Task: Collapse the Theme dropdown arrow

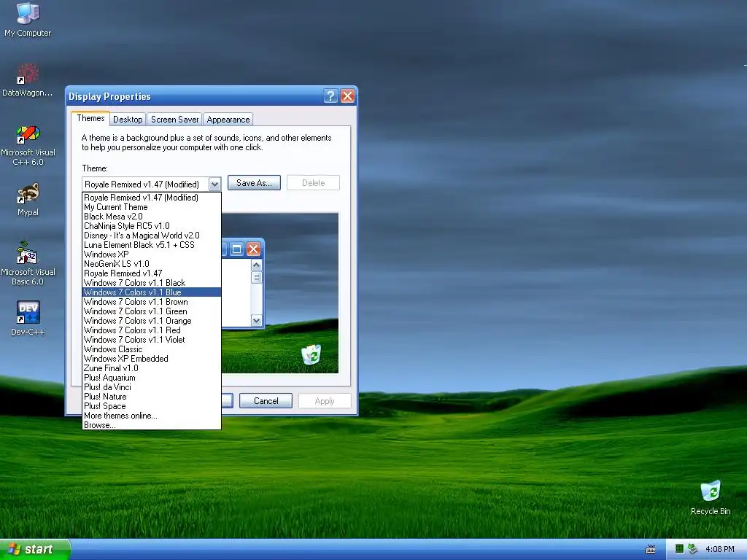Action: [x=215, y=184]
